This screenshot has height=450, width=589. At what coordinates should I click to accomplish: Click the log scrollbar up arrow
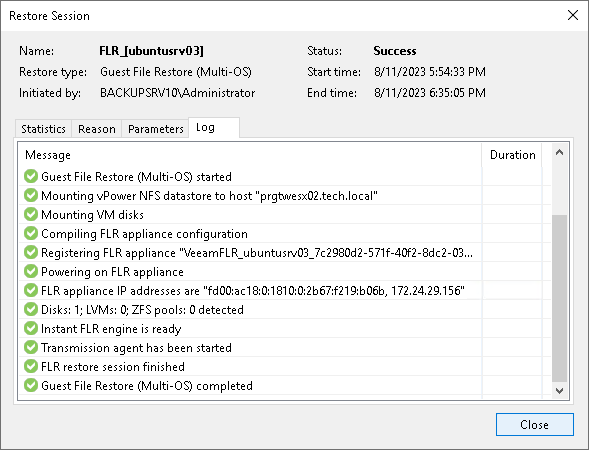(x=559, y=152)
